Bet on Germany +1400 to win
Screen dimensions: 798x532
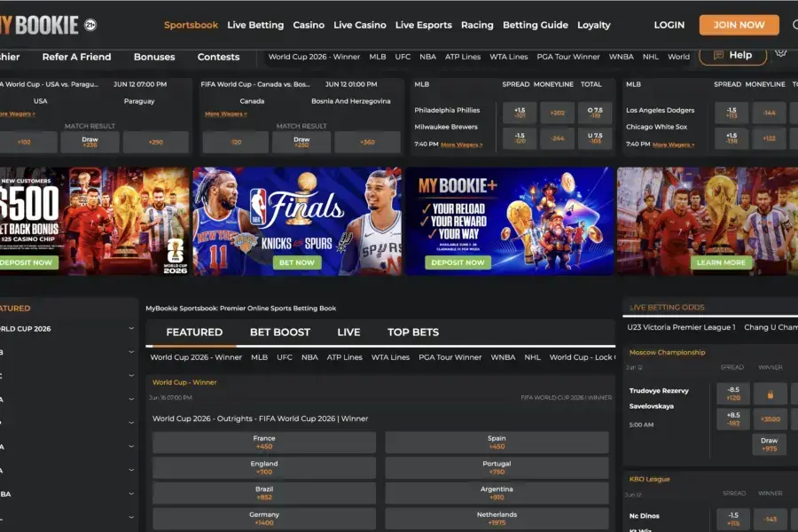264,519
